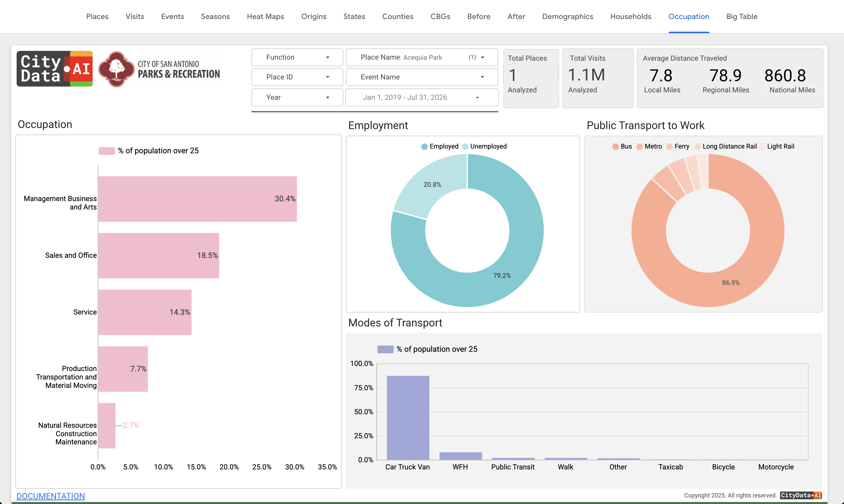Image resolution: width=844 pixels, height=504 pixels.
Task: Switch to the Counties tab
Action: 398,16
